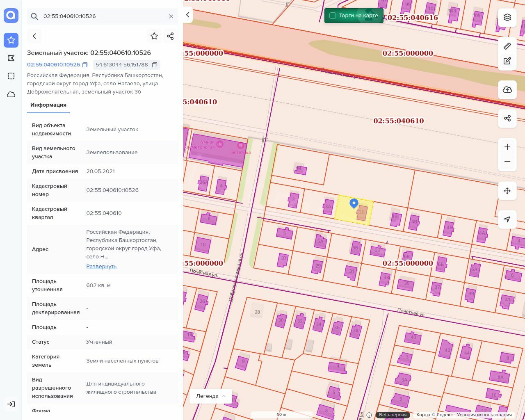The image size is (525, 420).
Task: Switch to the Информация tab
Action: coord(48,105)
